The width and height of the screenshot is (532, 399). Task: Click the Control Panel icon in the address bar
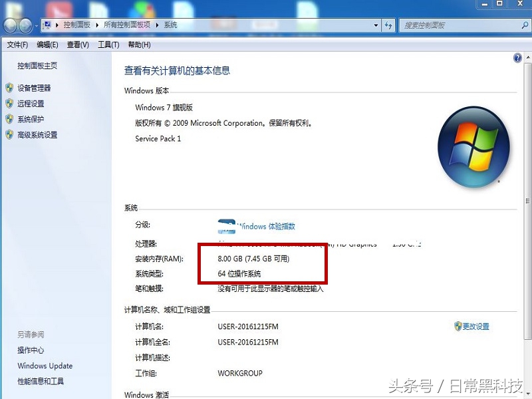pyautogui.click(x=47, y=25)
